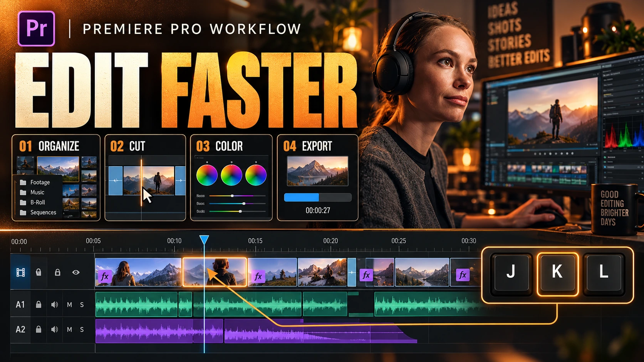Select the orange-highlighted video clip under the playhead
This screenshot has width=644, height=362.
click(215, 272)
